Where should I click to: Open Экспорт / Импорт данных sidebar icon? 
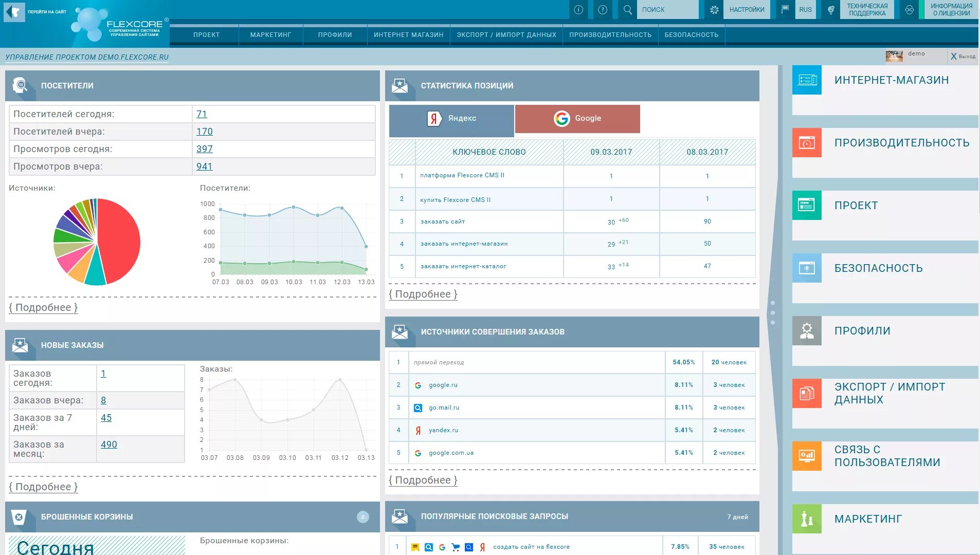(x=807, y=393)
